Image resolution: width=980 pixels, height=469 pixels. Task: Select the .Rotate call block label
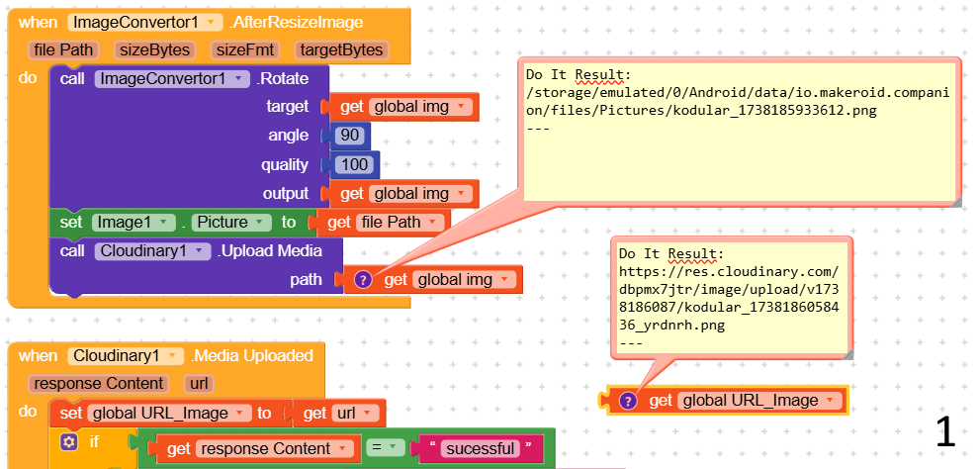282,79
